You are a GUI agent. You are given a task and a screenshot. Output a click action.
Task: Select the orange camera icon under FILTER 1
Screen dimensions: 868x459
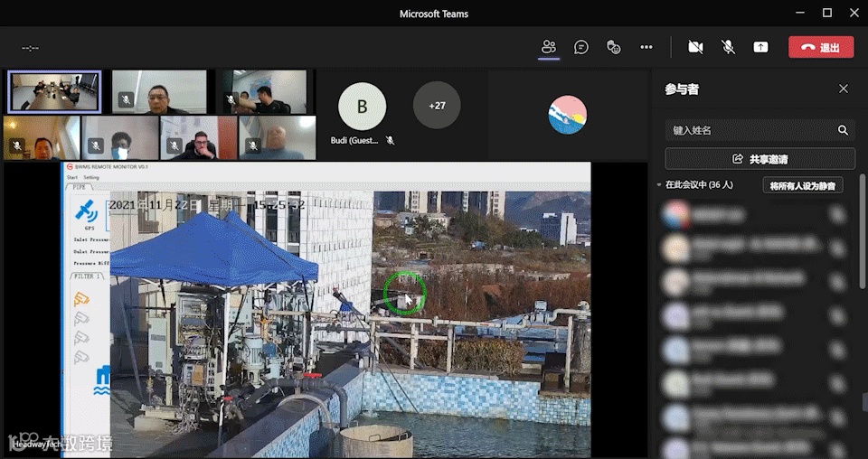(81, 299)
